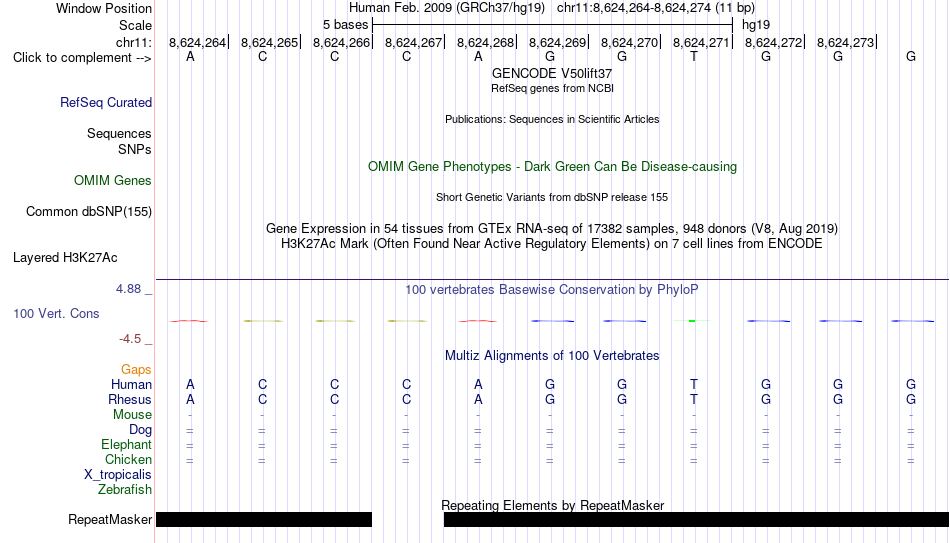Viewport: 950px width, 543px height.
Task: Open the 100 Vert. Cons track label
Action: (56, 313)
